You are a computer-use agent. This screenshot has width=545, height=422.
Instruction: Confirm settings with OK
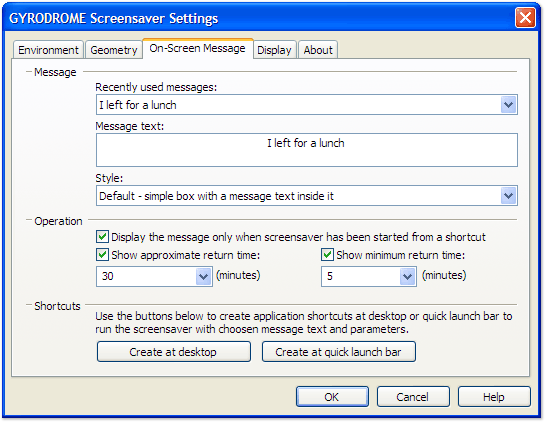[332, 397]
